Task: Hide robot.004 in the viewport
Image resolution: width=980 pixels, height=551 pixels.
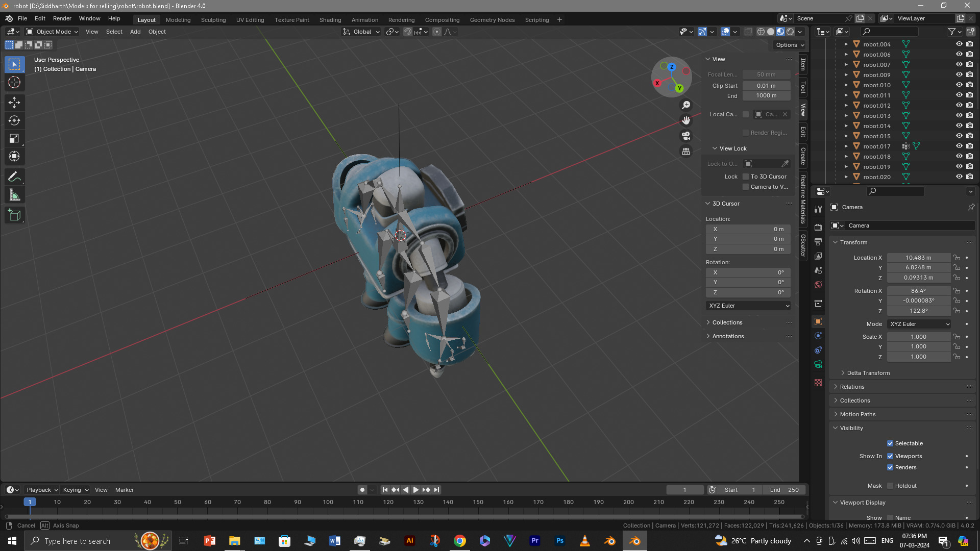Action: click(x=959, y=44)
